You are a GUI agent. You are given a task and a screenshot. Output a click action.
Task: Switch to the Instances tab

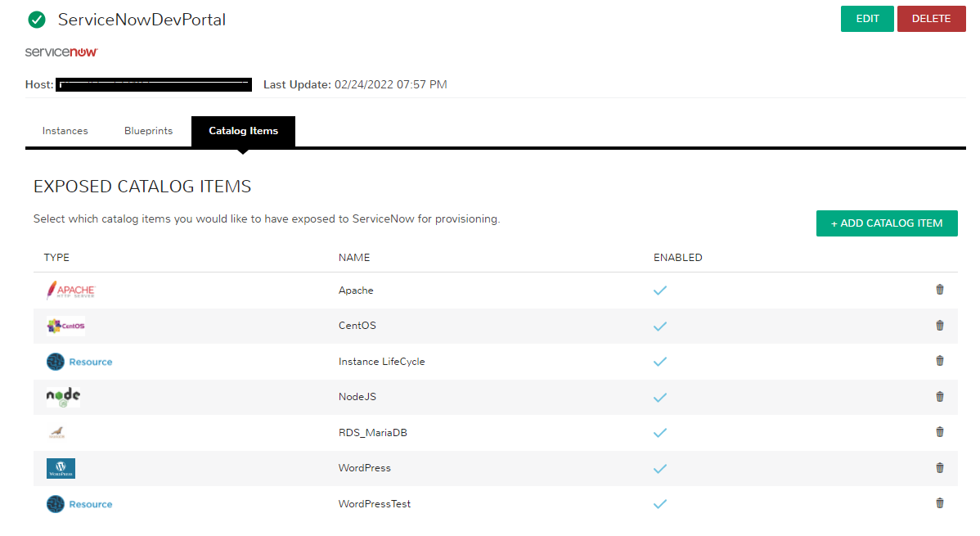[x=65, y=131]
